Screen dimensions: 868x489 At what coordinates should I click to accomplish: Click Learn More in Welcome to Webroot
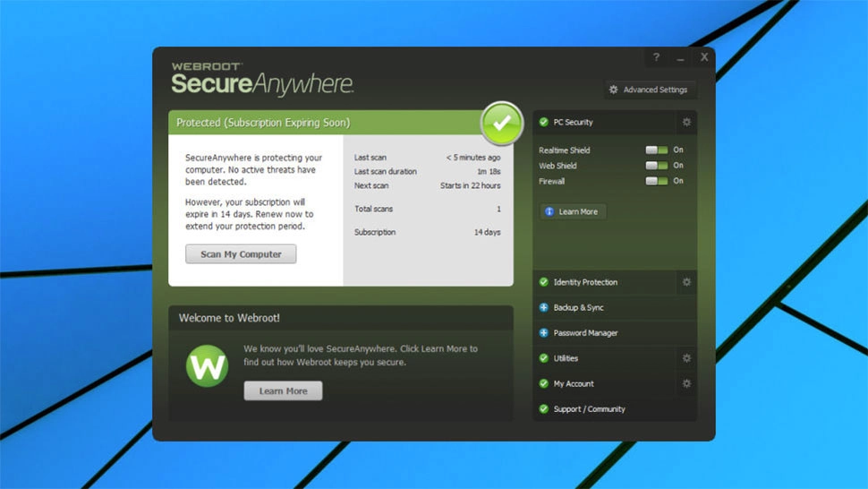(x=283, y=391)
